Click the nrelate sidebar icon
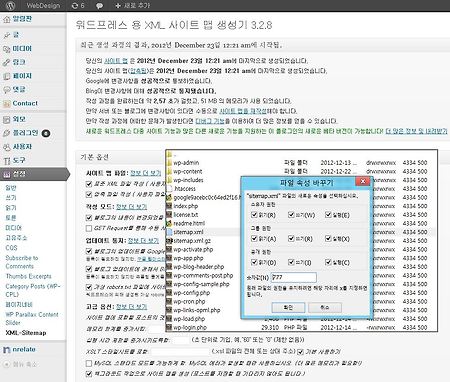 click(6, 350)
